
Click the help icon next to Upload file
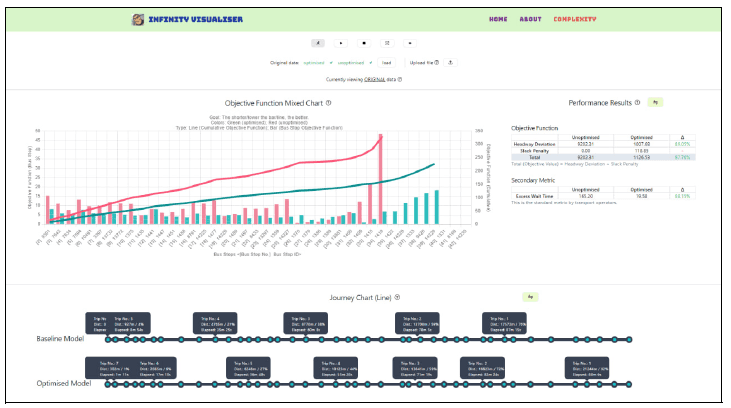pyautogui.click(x=437, y=62)
